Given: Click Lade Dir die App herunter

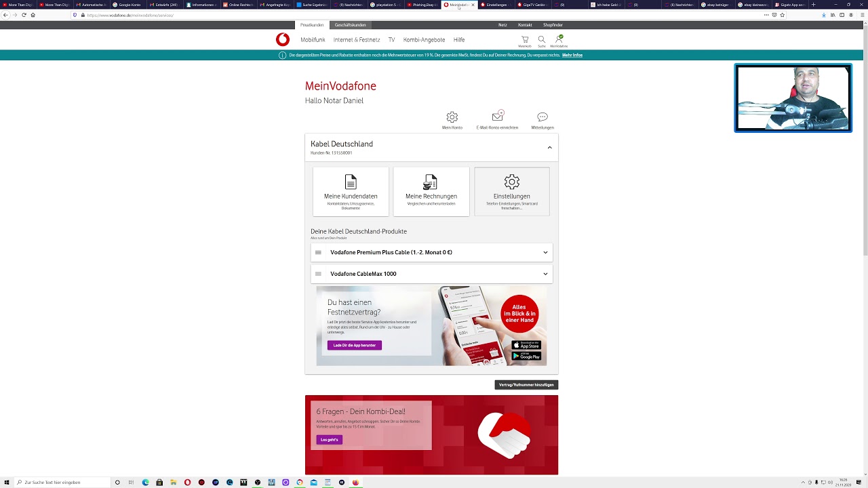Looking at the screenshot, I should tap(355, 345).
